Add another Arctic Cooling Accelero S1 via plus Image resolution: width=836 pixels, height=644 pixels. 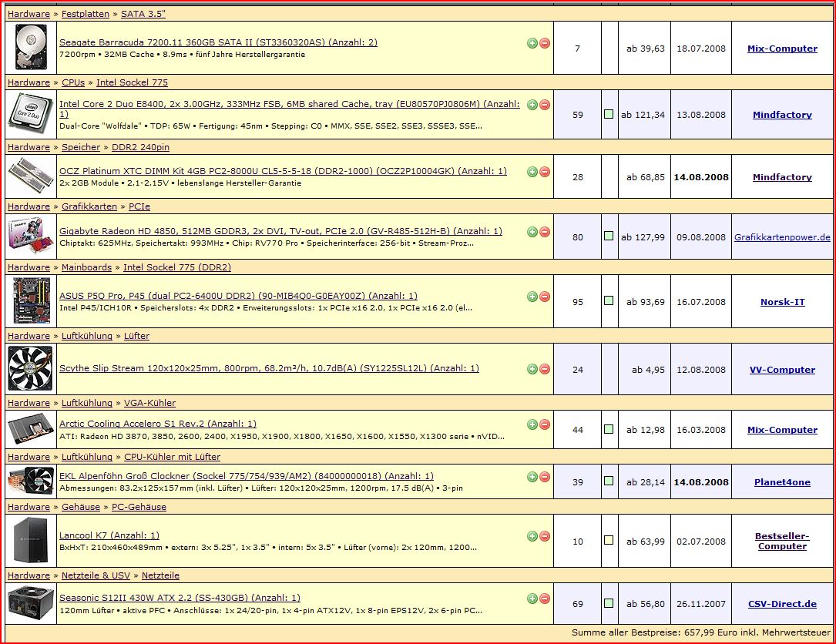click(x=532, y=424)
